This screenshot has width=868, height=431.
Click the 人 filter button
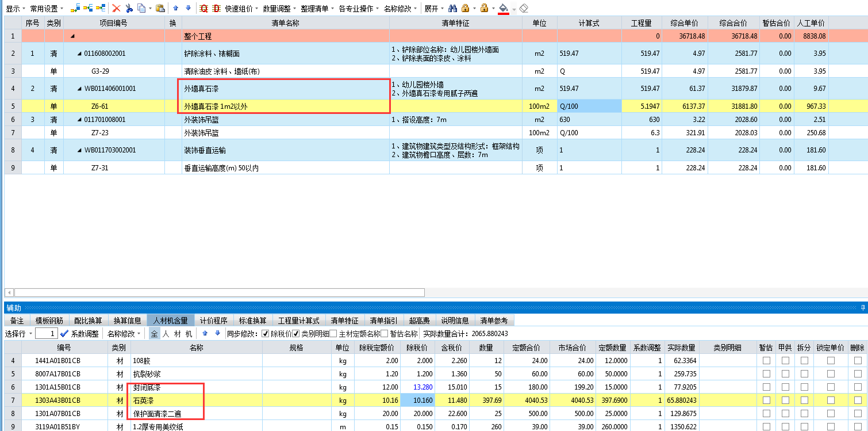click(166, 333)
